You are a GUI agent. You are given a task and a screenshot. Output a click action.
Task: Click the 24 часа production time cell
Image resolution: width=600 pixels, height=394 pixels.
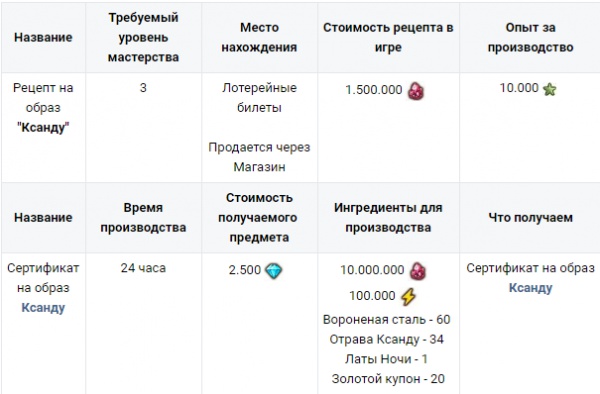pyautogui.click(x=143, y=268)
